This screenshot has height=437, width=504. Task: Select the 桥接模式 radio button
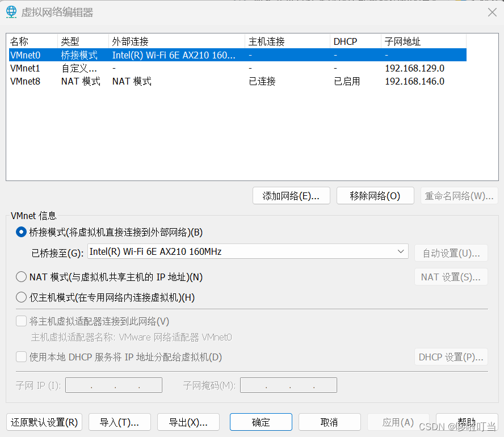coord(21,232)
